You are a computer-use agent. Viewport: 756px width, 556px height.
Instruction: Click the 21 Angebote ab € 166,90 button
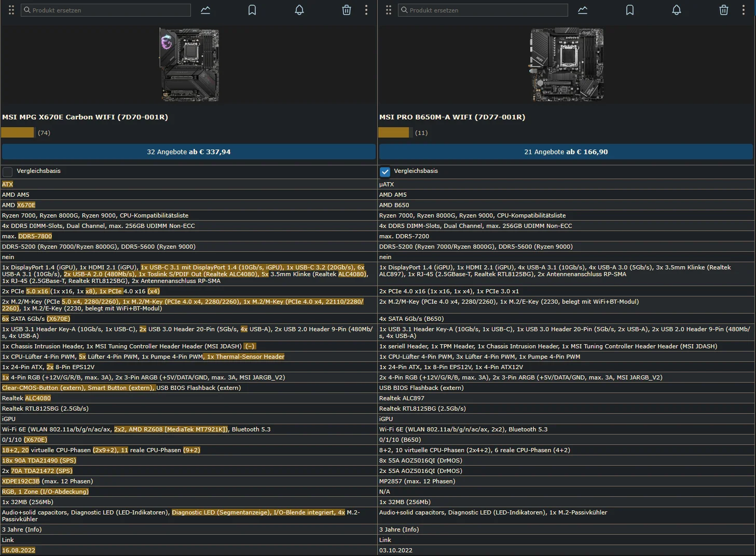(566, 152)
